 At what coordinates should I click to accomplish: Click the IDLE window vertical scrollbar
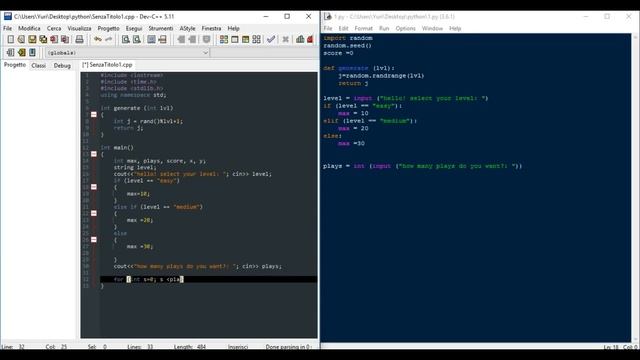pos(636,188)
